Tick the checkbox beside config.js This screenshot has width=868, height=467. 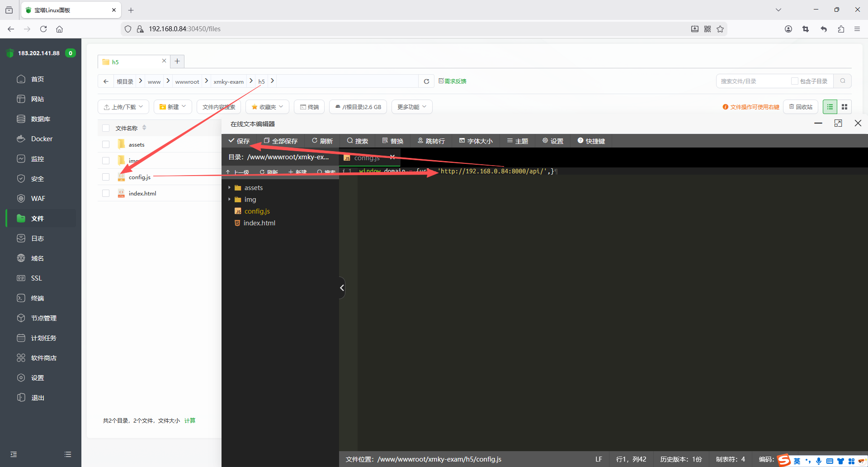click(x=106, y=177)
